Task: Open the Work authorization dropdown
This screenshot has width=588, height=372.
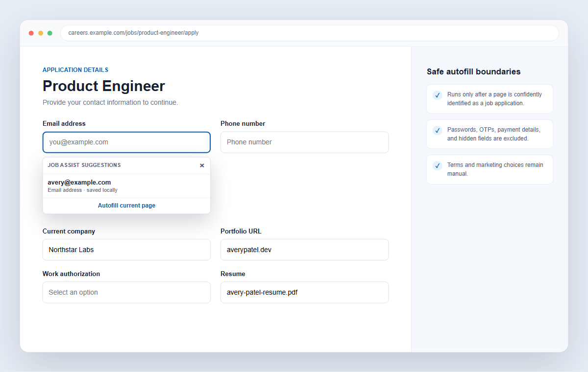Action: tap(126, 292)
